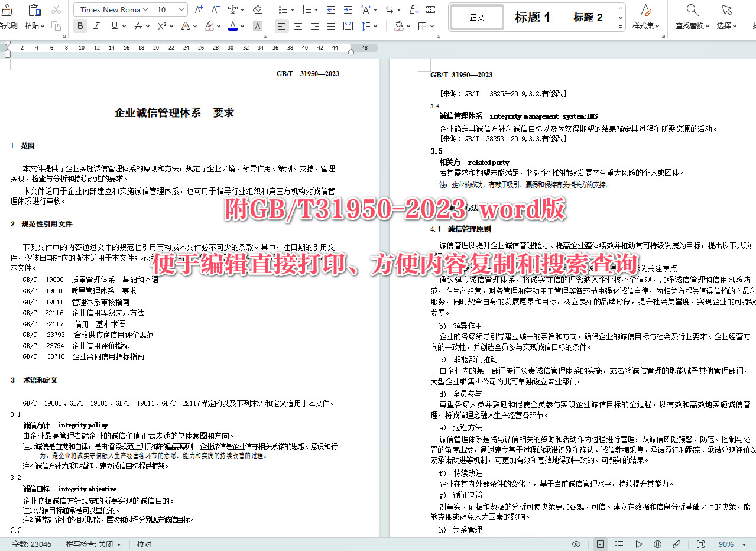Clear formatting with the eraser icon
Viewport: 756px width, 551px height.
[257, 9]
